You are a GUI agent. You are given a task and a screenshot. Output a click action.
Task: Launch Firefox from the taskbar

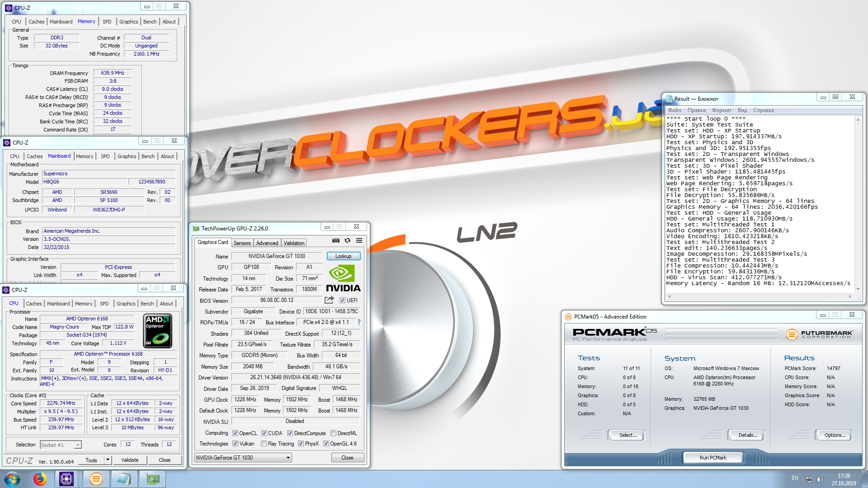(x=40, y=479)
